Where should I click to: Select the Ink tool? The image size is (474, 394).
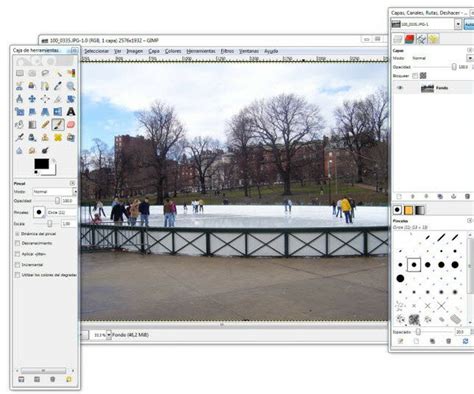32,137
